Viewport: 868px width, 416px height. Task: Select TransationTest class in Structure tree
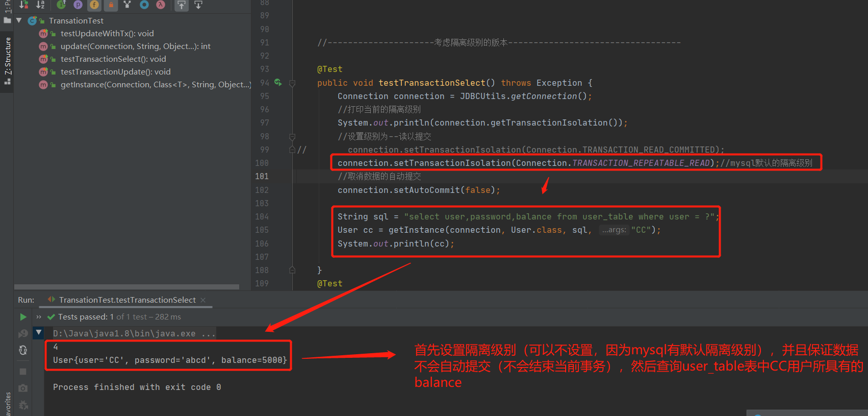pyautogui.click(x=76, y=20)
